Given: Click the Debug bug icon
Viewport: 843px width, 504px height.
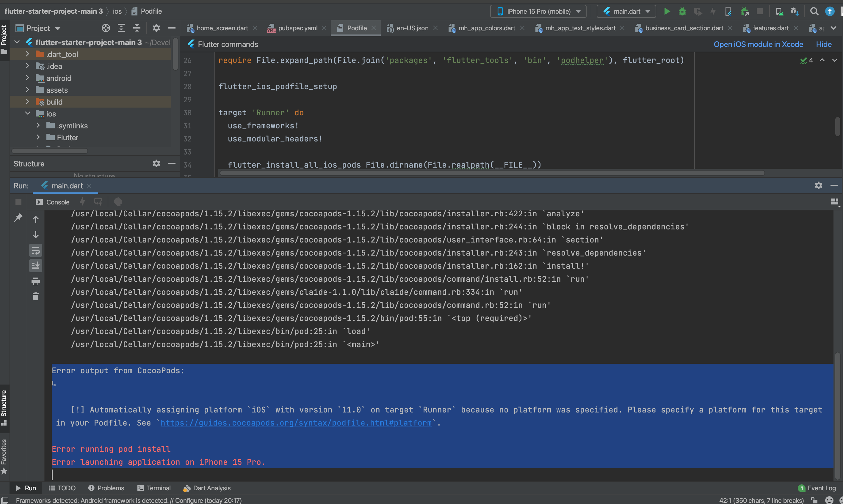Looking at the screenshot, I should tap(682, 11).
